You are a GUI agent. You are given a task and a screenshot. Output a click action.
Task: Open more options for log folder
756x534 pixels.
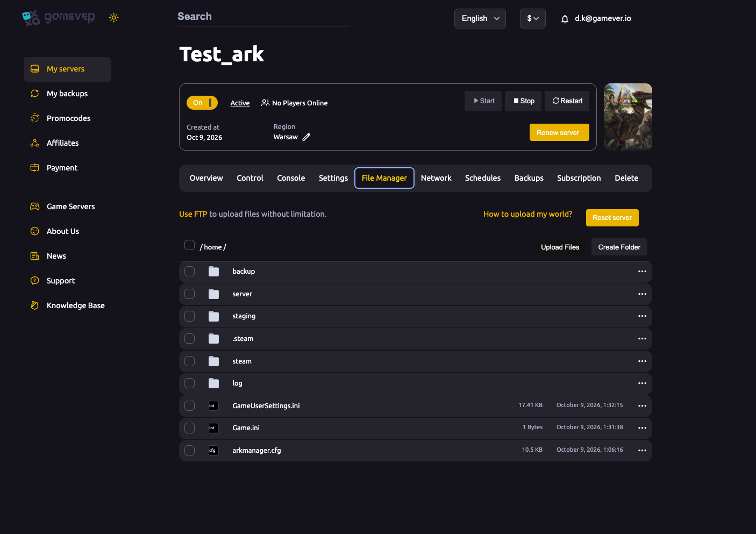(x=642, y=383)
